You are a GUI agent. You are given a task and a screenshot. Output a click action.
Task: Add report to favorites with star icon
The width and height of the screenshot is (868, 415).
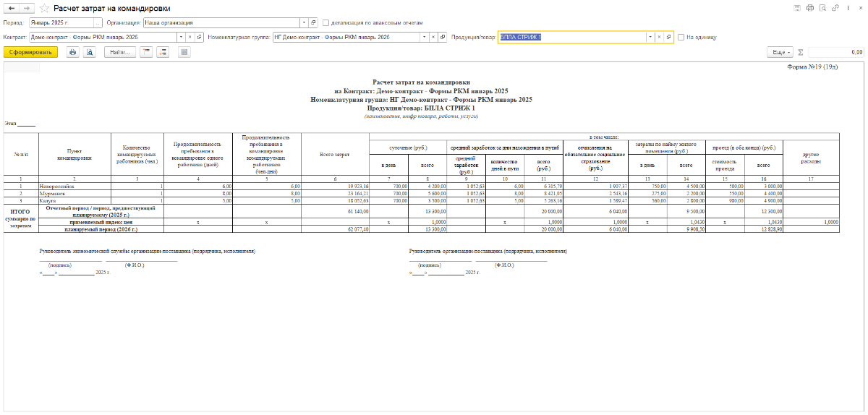(x=44, y=8)
